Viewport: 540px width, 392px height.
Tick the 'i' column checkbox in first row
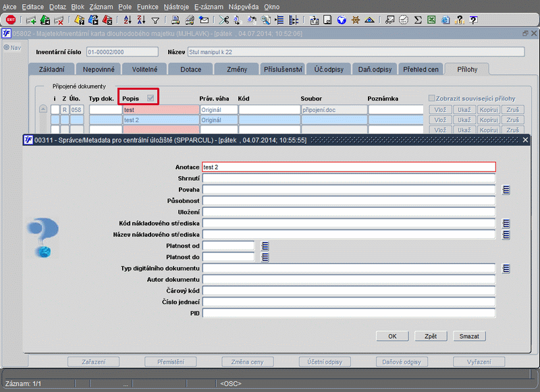pyautogui.click(x=55, y=109)
